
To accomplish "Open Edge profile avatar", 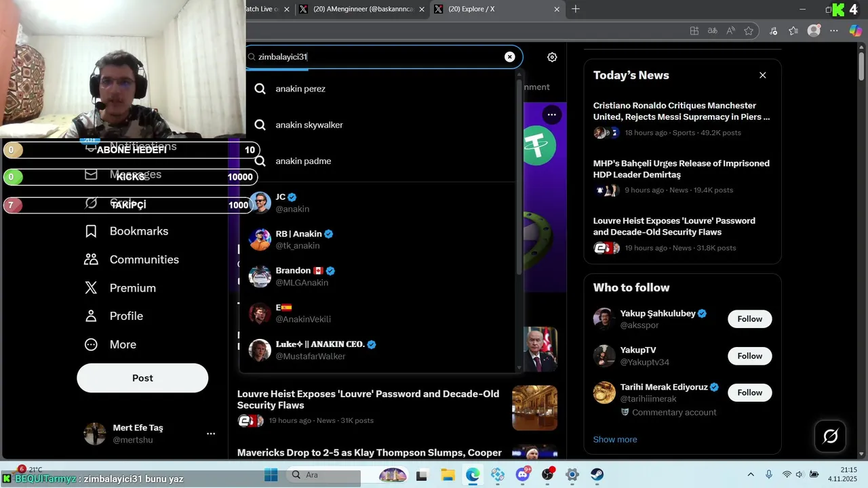I will 814,30.
